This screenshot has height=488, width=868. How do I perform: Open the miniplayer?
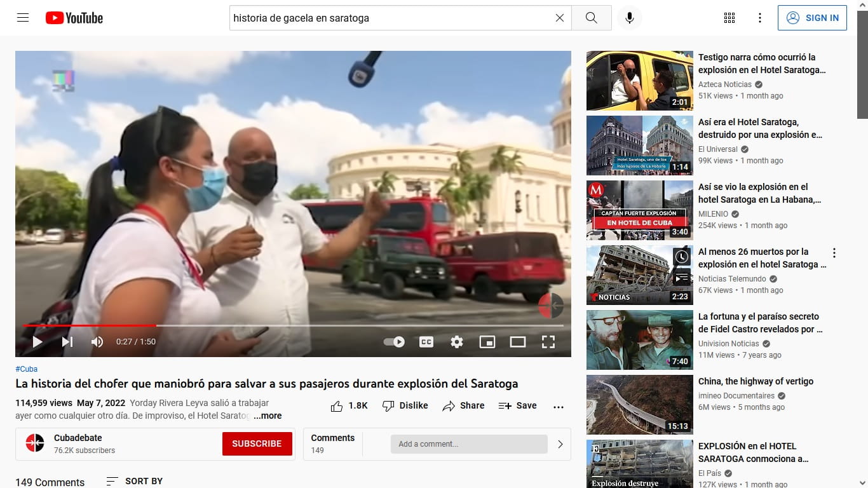coord(487,342)
